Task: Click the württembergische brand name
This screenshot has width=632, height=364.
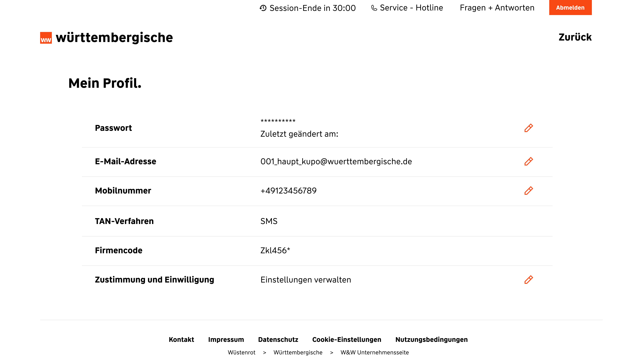Action: [x=114, y=38]
